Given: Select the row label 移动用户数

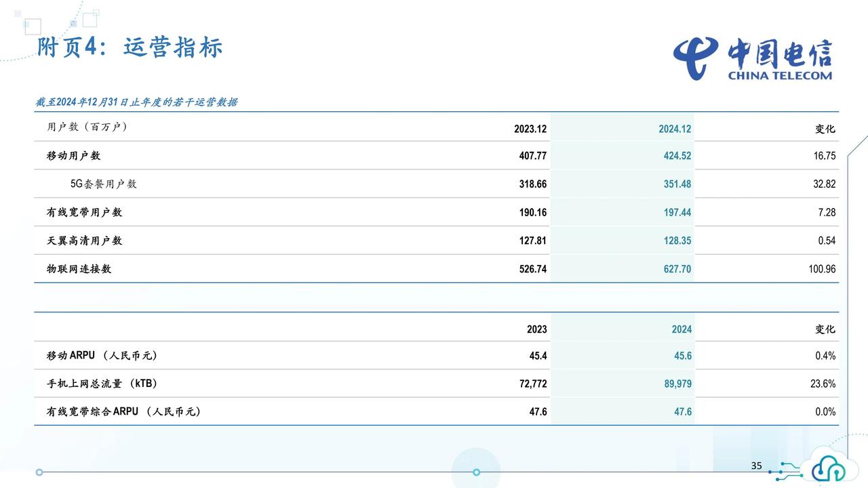Looking at the screenshot, I should [x=73, y=155].
